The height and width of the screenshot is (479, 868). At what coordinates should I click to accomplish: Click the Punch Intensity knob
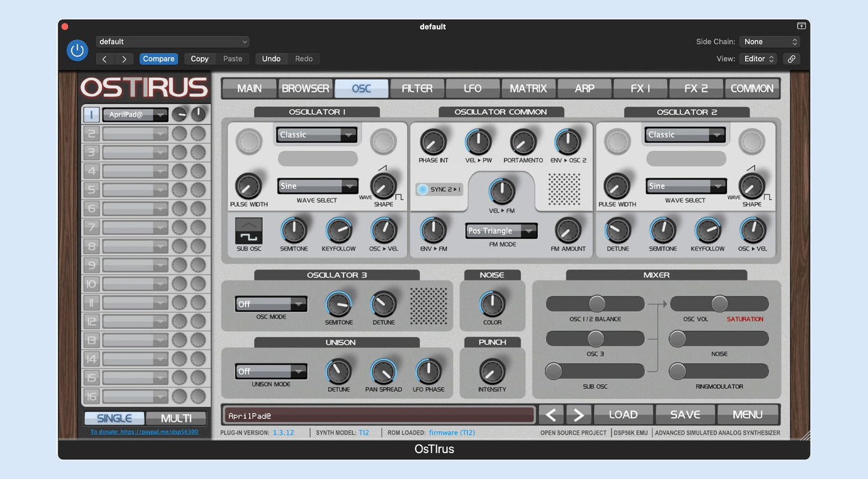click(492, 372)
